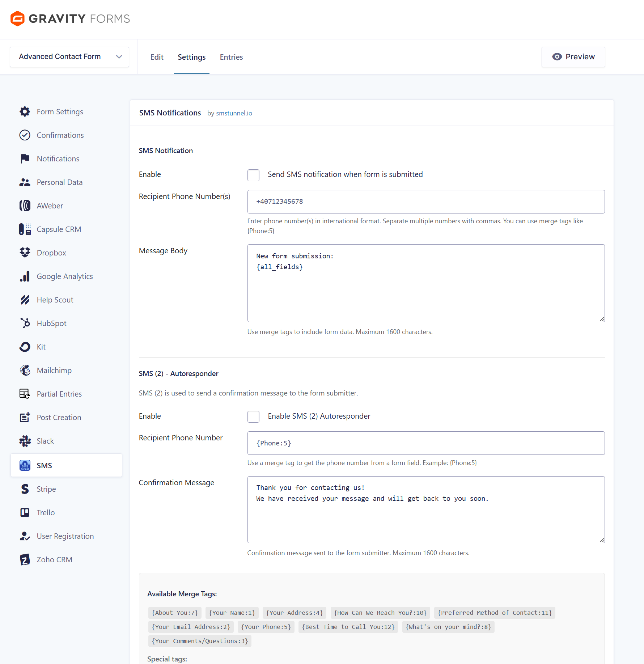The image size is (644, 664).
Task: Switch to the Entries tab
Action: point(231,57)
